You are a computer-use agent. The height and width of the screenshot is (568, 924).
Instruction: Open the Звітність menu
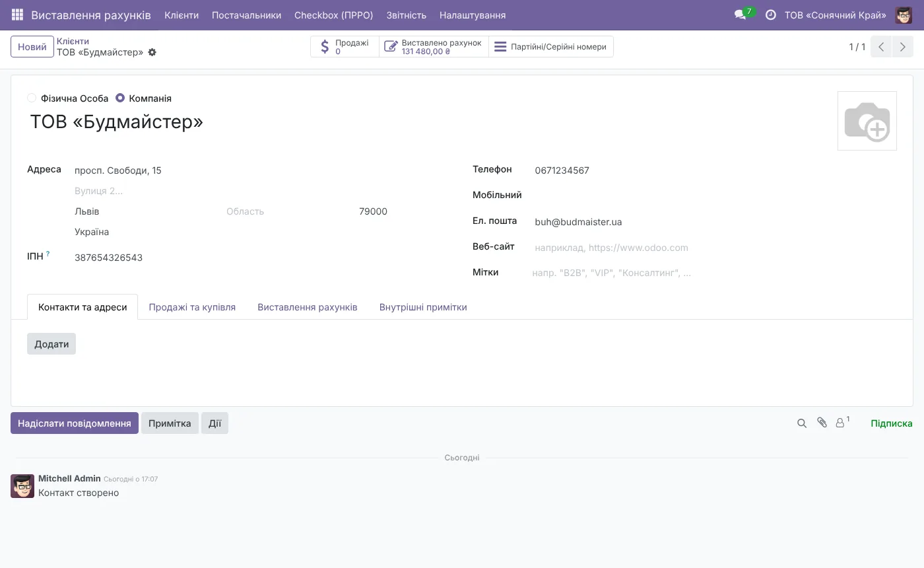tap(406, 15)
